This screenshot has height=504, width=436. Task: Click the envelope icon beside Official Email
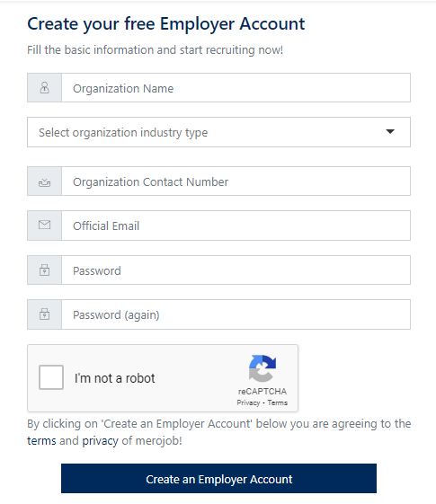(x=44, y=225)
